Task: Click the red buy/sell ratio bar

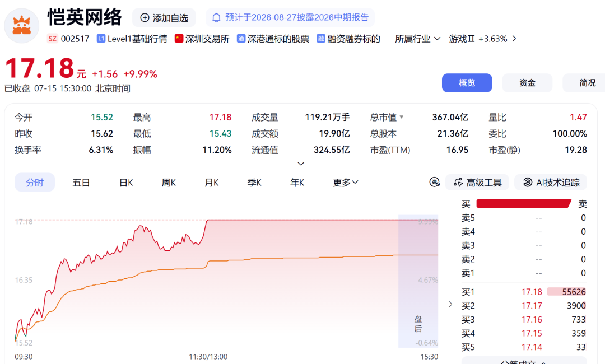Action: [524, 204]
